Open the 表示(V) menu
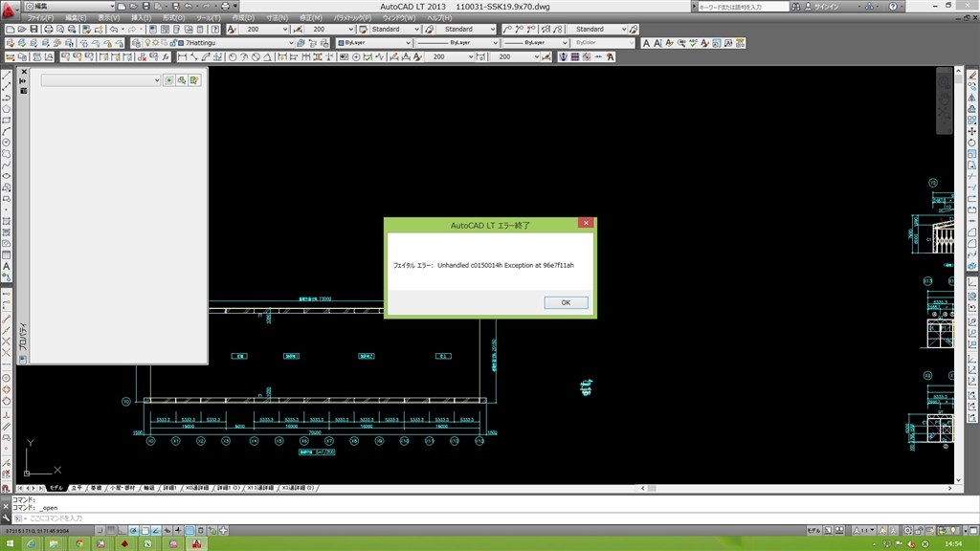The height and width of the screenshot is (551, 980). 109,18
